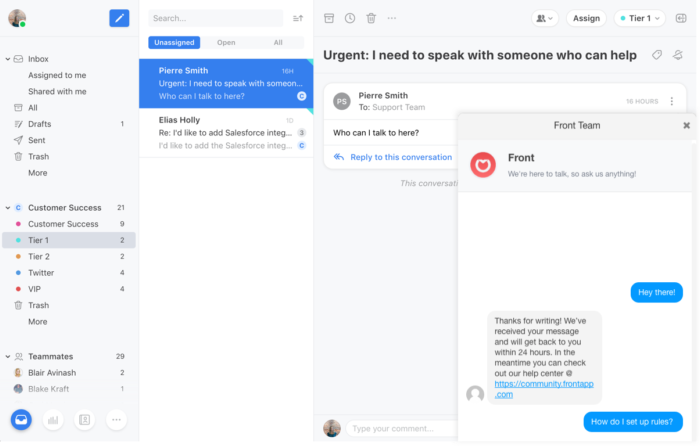Click the Inbox label

pyautogui.click(x=38, y=59)
